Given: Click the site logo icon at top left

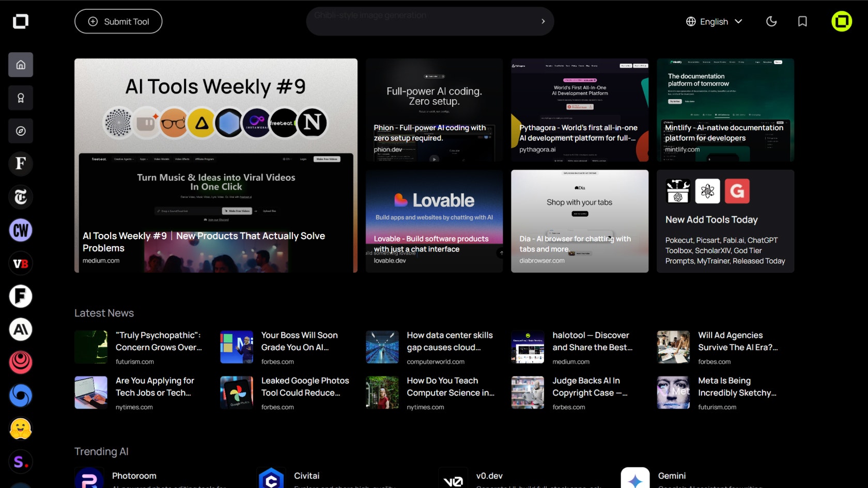Looking at the screenshot, I should tap(21, 21).
